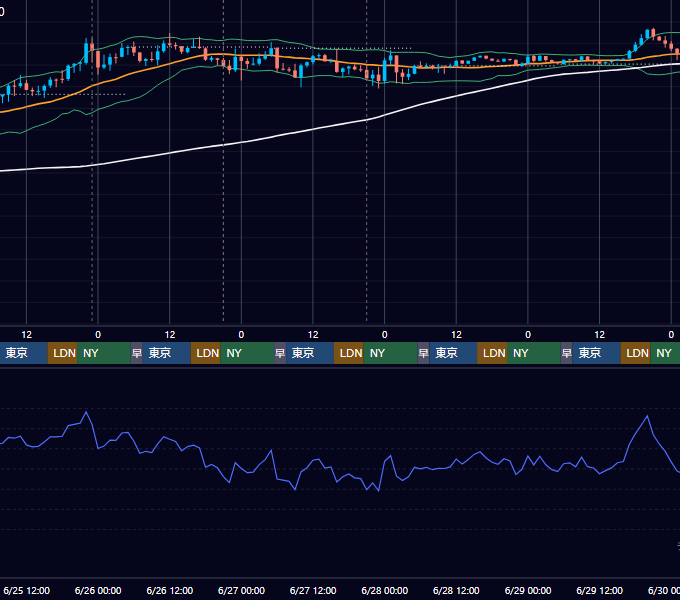Click the 6/26 00:00 date label

pyautogui.click(x=98, y=590)
